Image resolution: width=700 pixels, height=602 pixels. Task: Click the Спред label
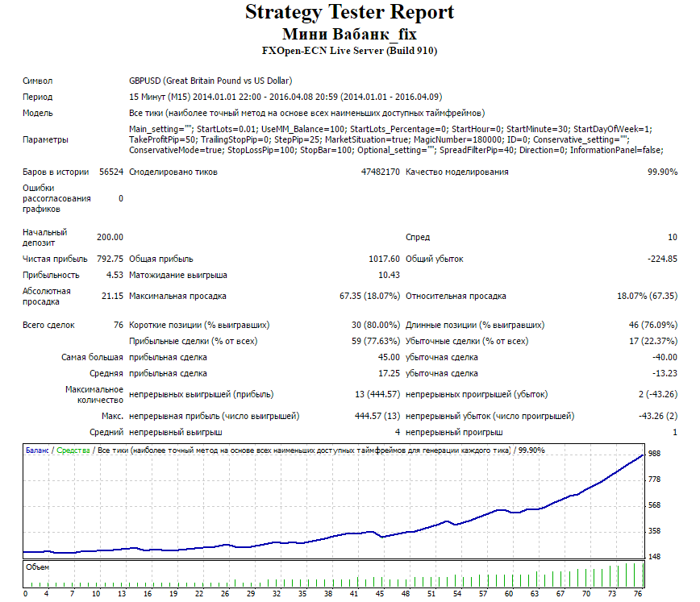[418, 238]
